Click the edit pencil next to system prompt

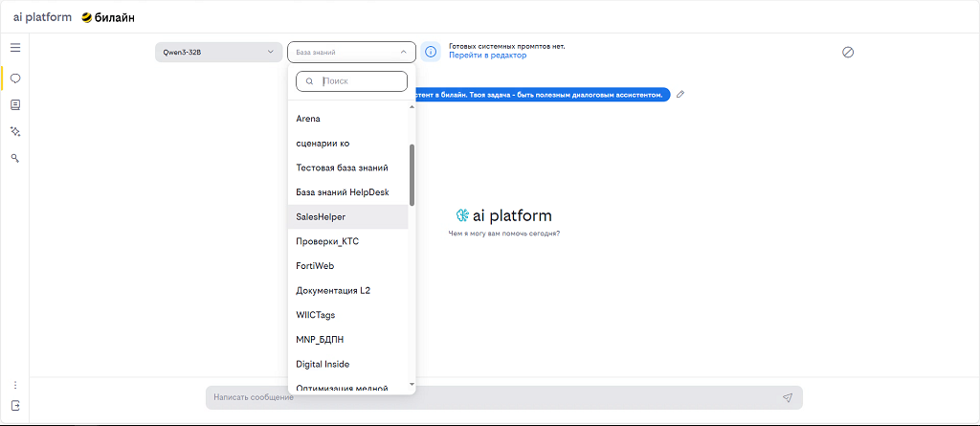[x=680, y=95]
